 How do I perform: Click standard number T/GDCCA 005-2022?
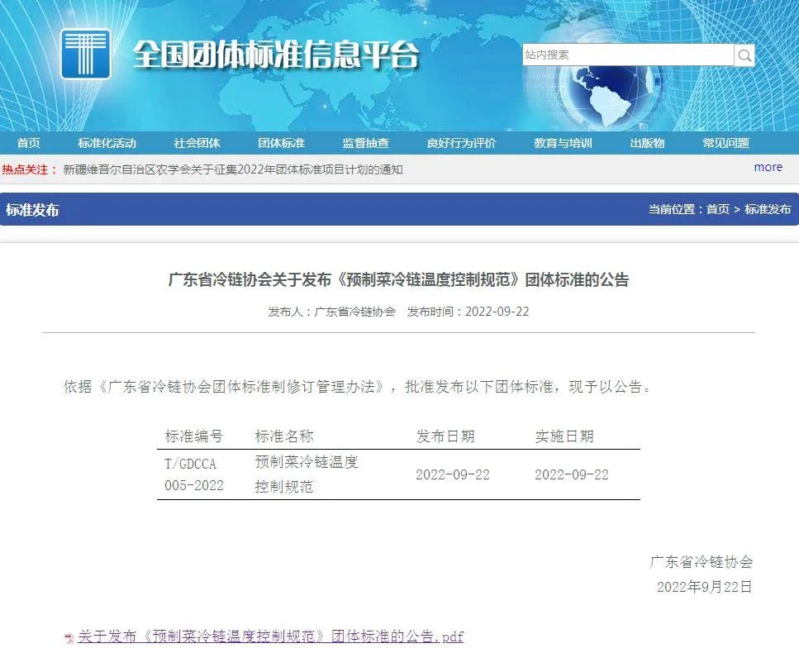click(194, 474)
